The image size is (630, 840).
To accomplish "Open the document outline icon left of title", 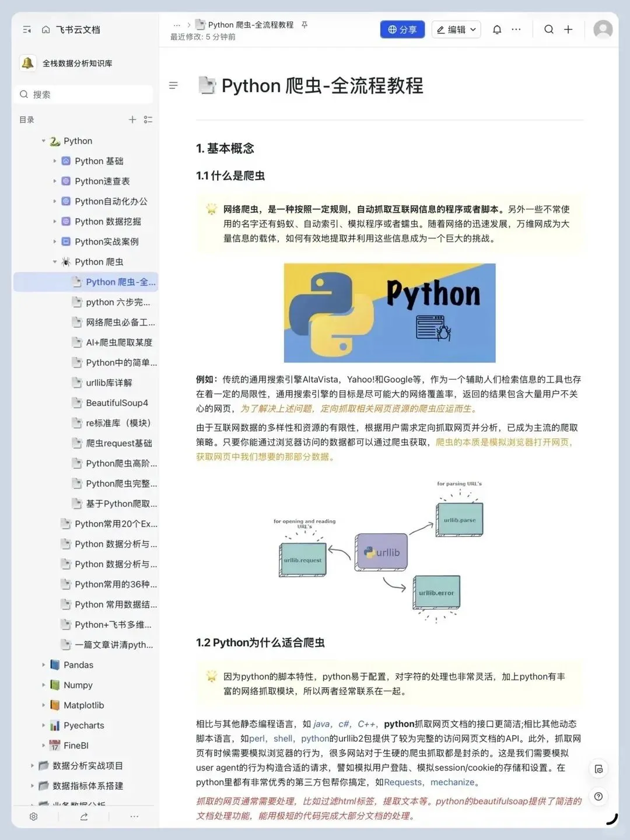I will tap(173, 86).
